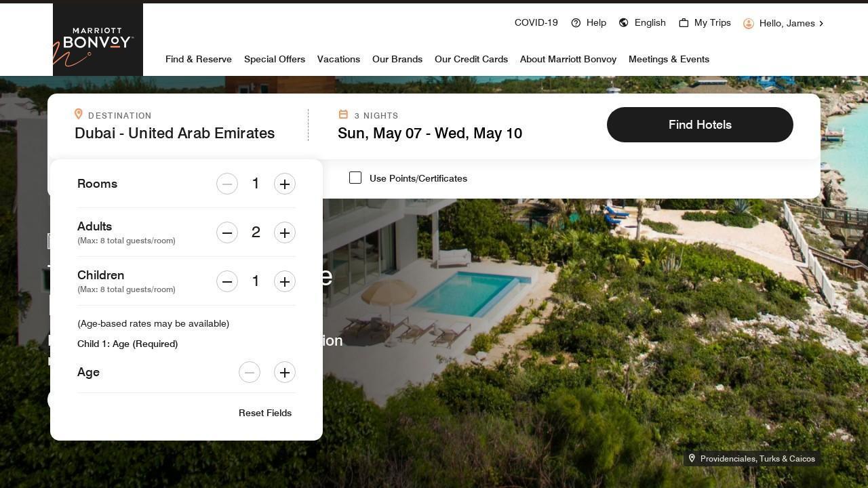Open the Find & Reserve menu

coord(199,59)
